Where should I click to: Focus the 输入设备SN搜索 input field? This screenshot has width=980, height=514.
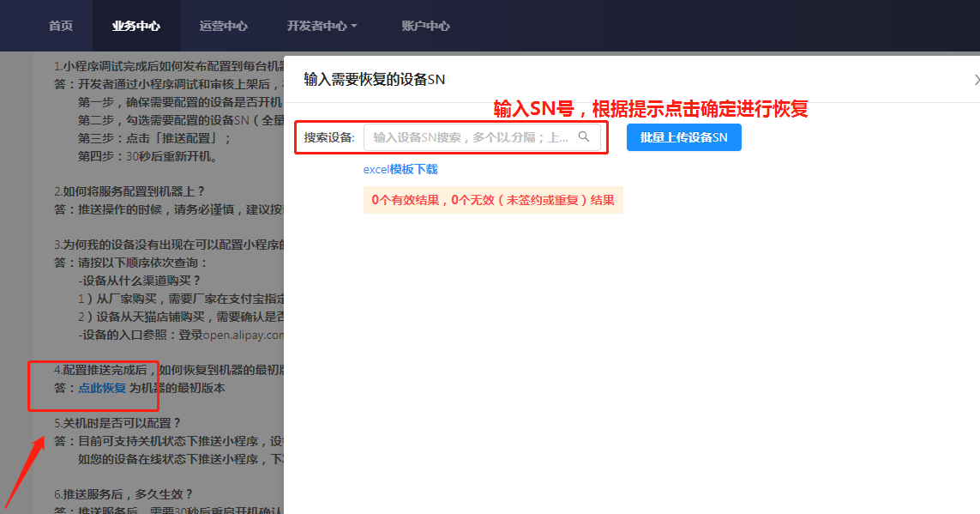pos(482,137)
